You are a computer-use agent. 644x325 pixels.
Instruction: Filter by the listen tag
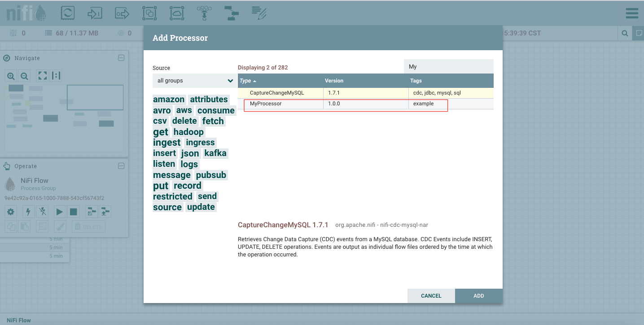pyautogui.click(x=164, y=164)
